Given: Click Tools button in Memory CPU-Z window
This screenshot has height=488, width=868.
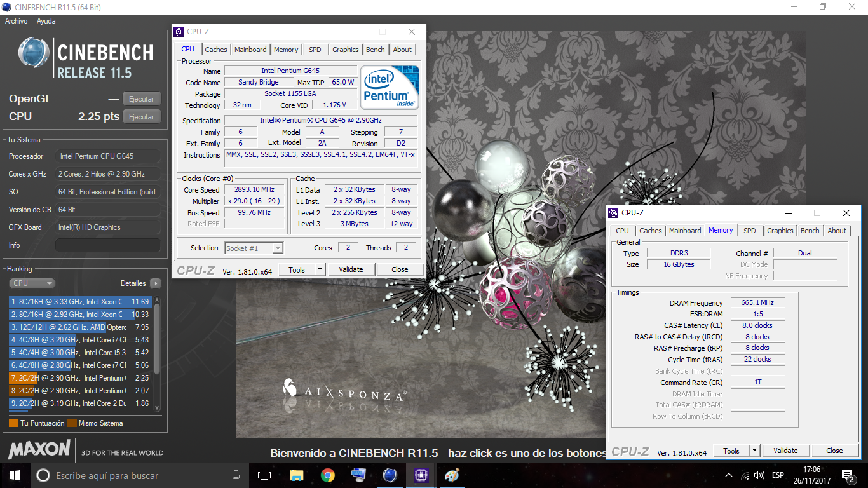Looking at the screenshot, I should tap(731, 451).
